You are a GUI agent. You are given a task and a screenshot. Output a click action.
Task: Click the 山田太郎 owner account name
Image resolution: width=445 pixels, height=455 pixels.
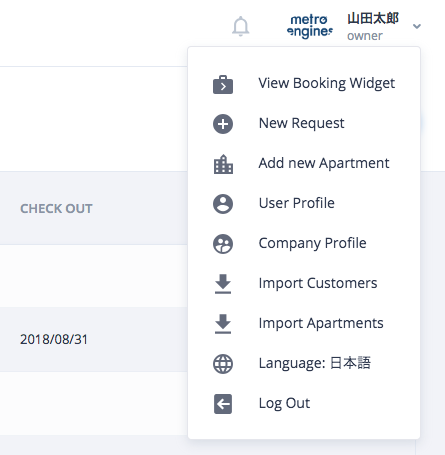(373, 27)
